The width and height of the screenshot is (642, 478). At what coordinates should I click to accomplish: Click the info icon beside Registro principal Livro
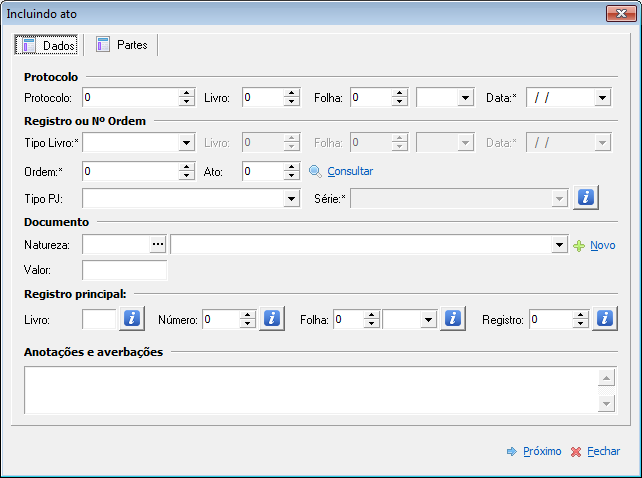click(x=132, y=318)
